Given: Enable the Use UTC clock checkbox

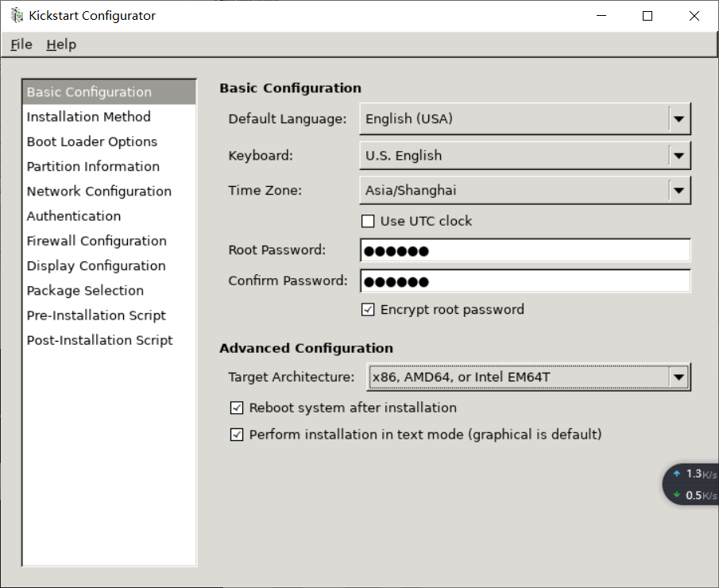Looking at the screenshot, I should click(368, 221).
